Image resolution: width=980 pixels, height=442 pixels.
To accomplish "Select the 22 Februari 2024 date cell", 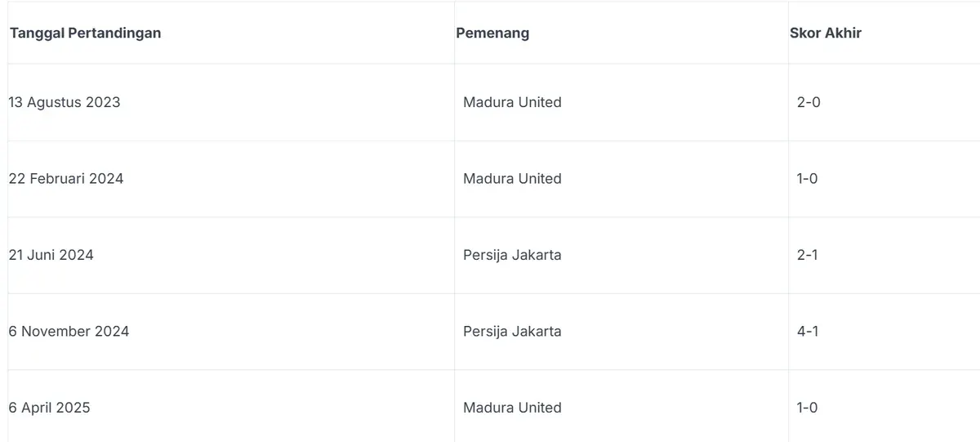I will pos(66,178).
